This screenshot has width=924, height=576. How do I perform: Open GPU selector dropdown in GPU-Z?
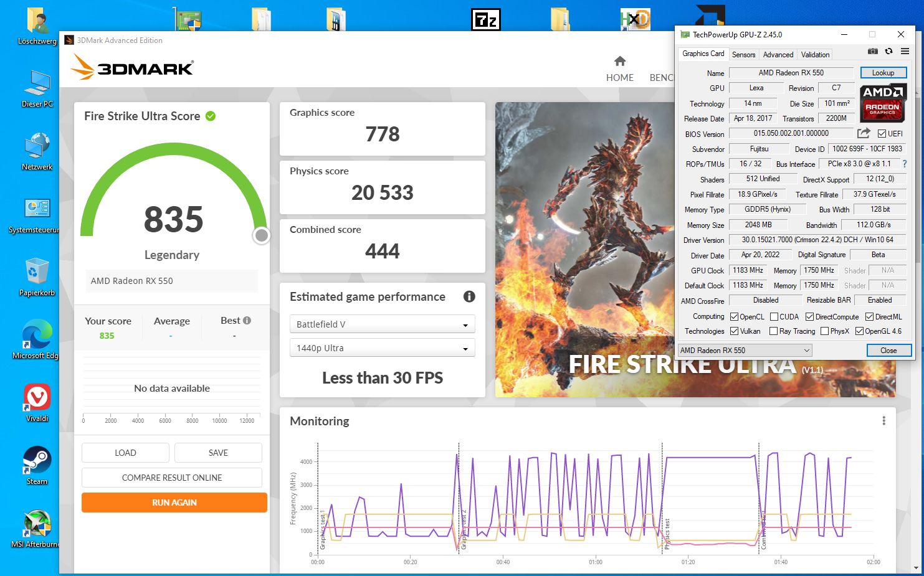[745, 350]
